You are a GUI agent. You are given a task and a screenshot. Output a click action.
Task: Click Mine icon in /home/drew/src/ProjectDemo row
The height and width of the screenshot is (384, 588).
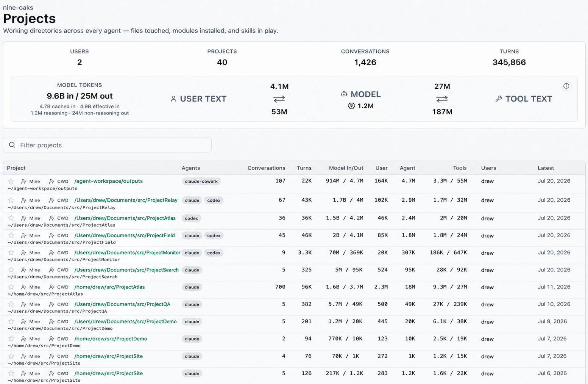[x=23, y=339]
